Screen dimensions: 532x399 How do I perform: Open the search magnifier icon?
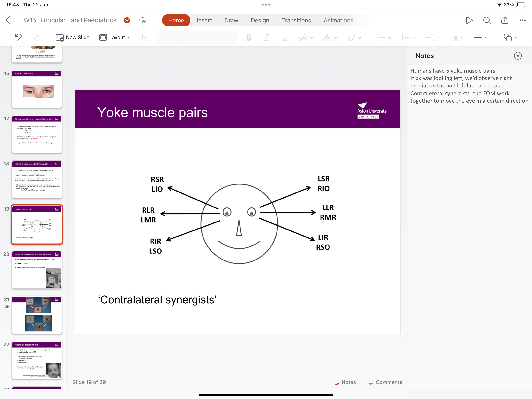[x=487, y=20]
